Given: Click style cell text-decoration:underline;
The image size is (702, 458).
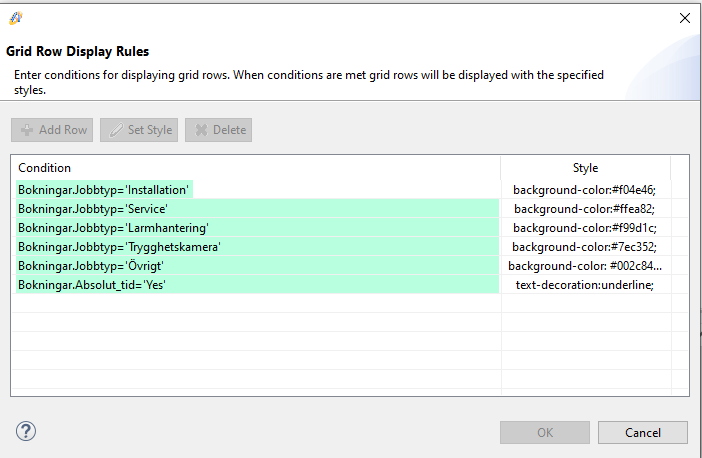Looking at the screenshot, I should click(x=585, y=285).
